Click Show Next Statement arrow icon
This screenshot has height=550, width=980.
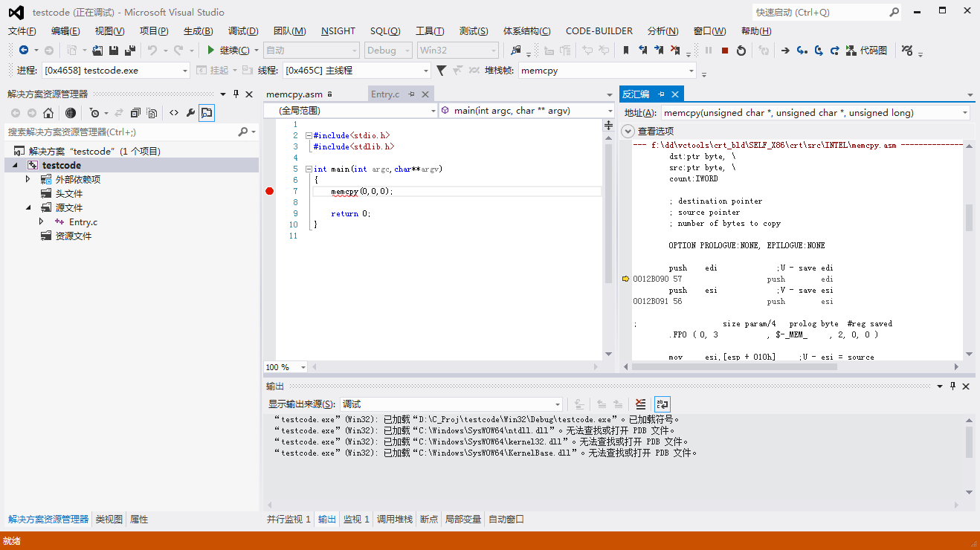785,50
